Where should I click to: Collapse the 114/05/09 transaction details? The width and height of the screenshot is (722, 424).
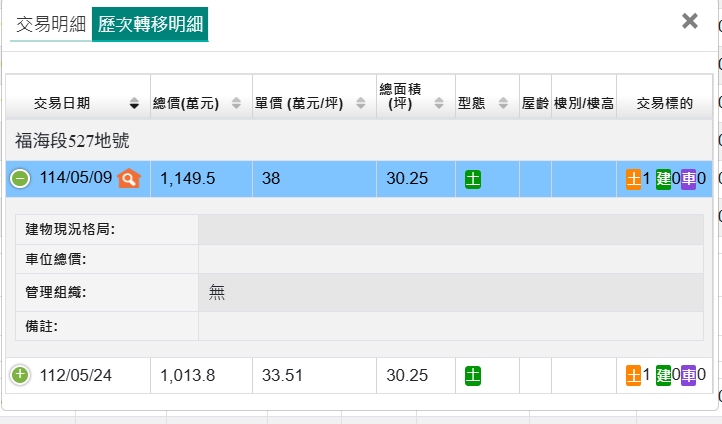pos(20,179)
